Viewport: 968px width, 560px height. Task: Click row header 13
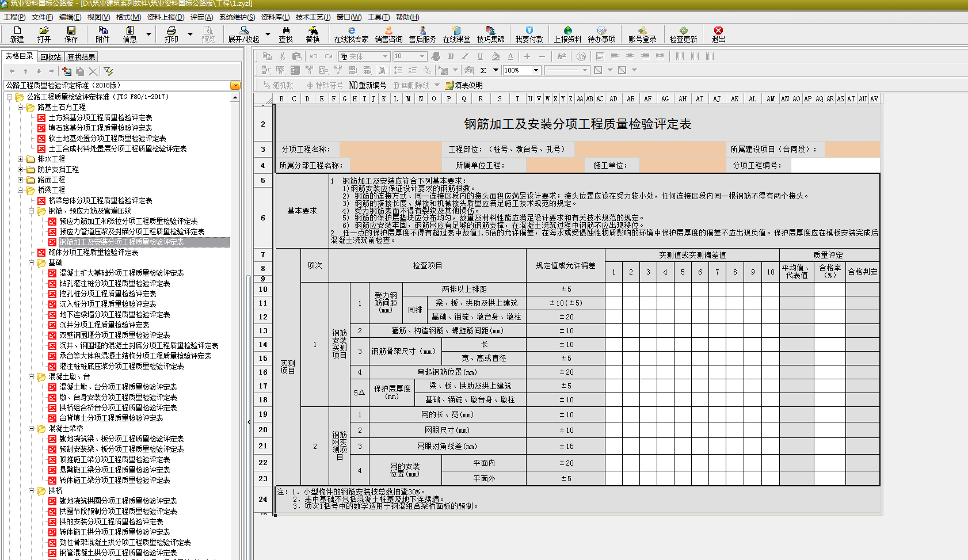pyautogui.click(x=263, y=331)
